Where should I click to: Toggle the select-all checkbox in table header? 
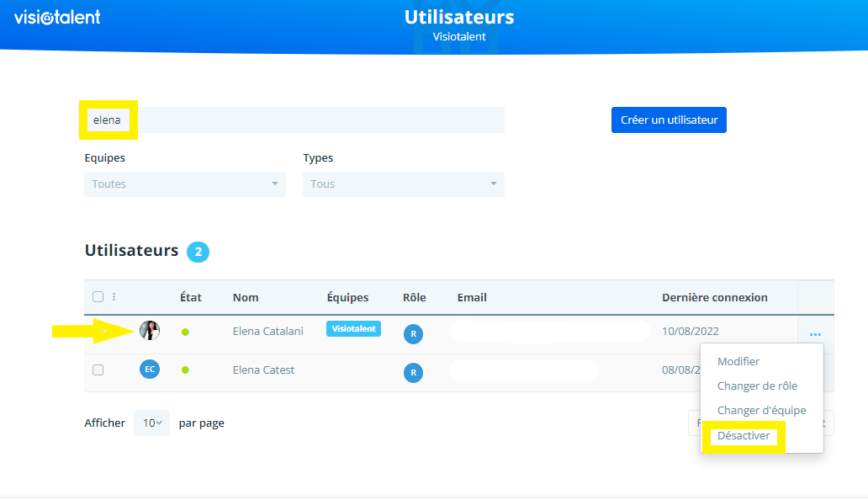pos(98,297)
